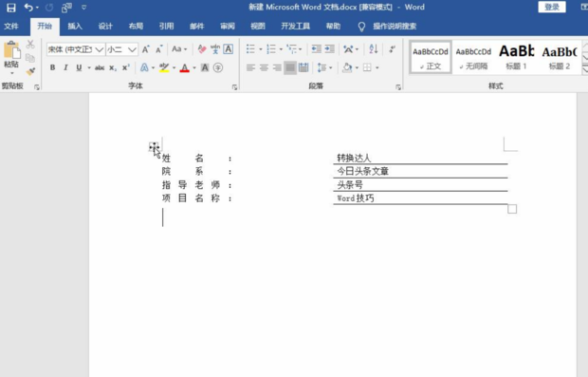Click the table move handle
Screen dimensions: 588x377
click(154, 146)
